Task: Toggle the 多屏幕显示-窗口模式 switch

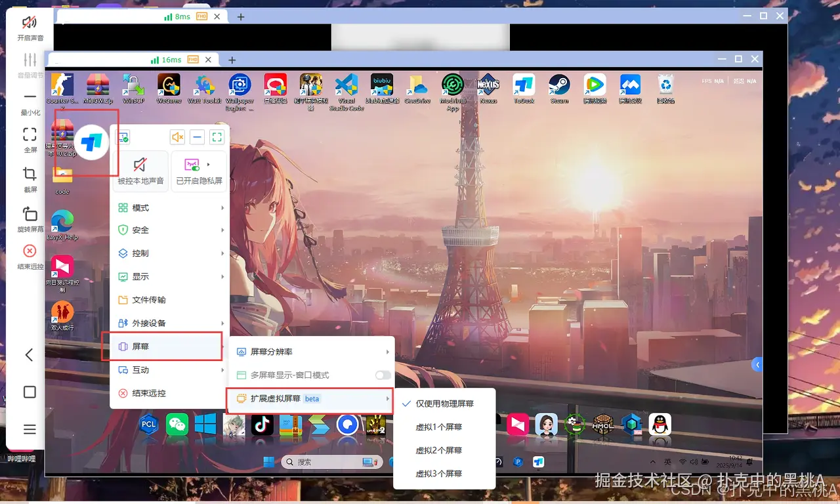Action: coord(383,375)
